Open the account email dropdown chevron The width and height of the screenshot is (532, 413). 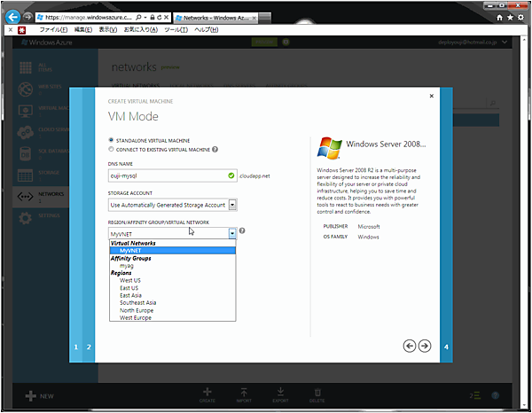(505, 42)
